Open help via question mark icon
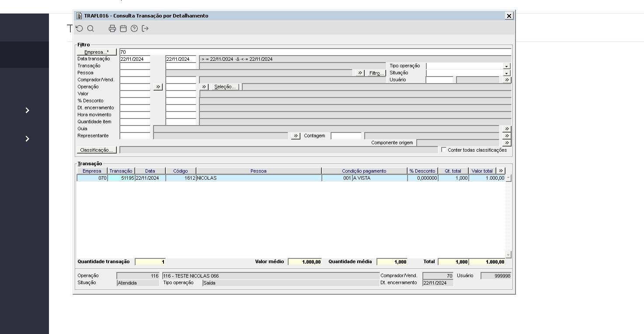644x334 pixels. (134, 28)
